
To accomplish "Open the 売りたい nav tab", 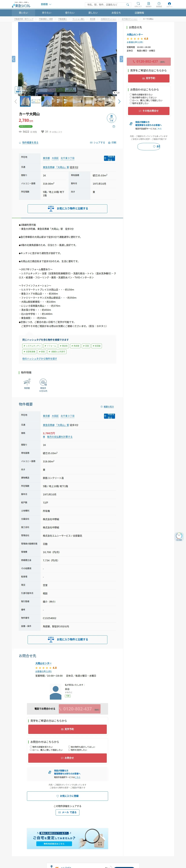I will point(47,13).
